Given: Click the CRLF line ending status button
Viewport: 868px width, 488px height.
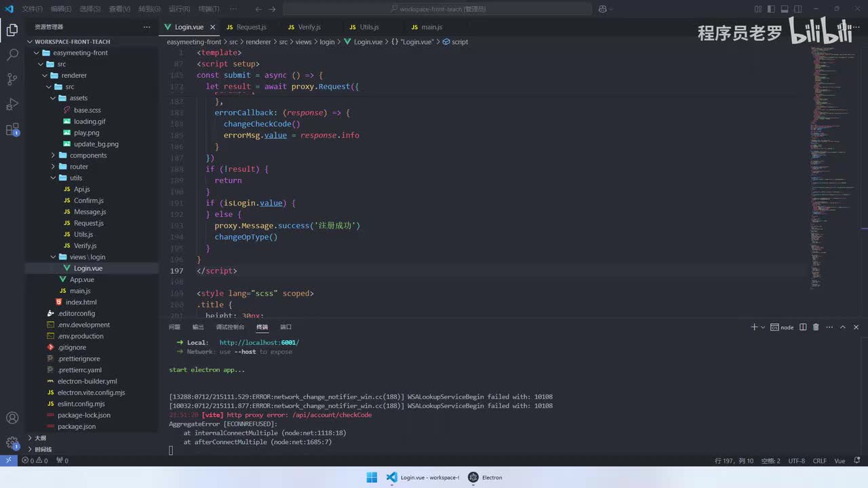Looking at the screenshot, I should (x=819, y=461).
